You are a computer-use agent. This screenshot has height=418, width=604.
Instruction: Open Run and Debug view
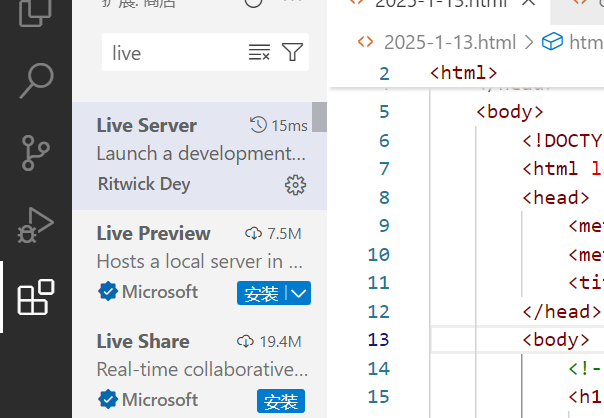(35, 225)
